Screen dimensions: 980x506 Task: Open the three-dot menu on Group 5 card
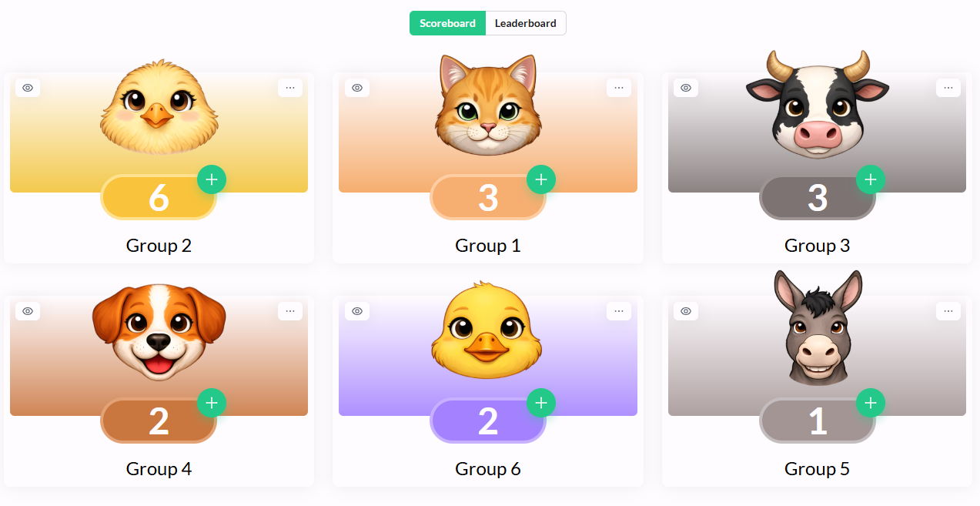click(948, 311)
